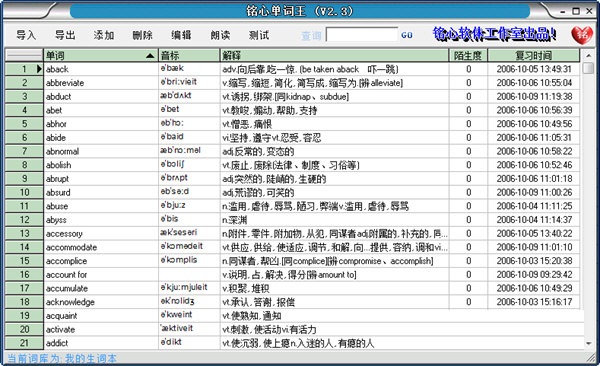Click the scrollbar up arrow
600x366 pixels.
(589, 56)
